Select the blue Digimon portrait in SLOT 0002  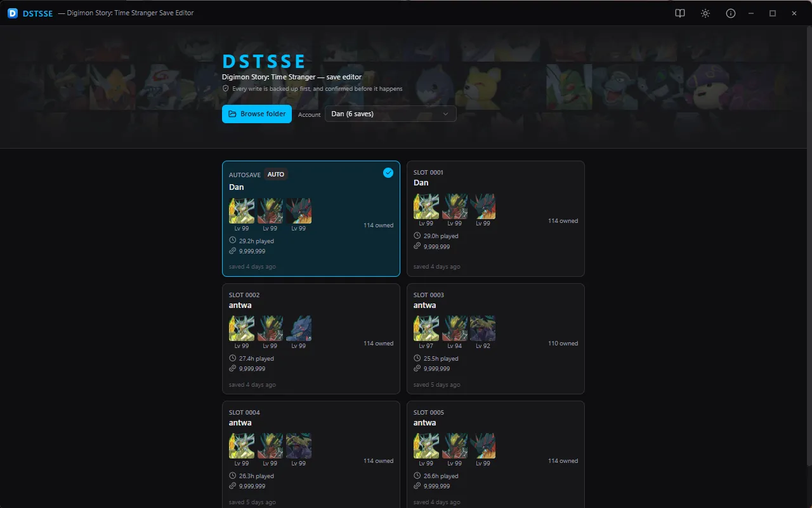pos(299,328)
